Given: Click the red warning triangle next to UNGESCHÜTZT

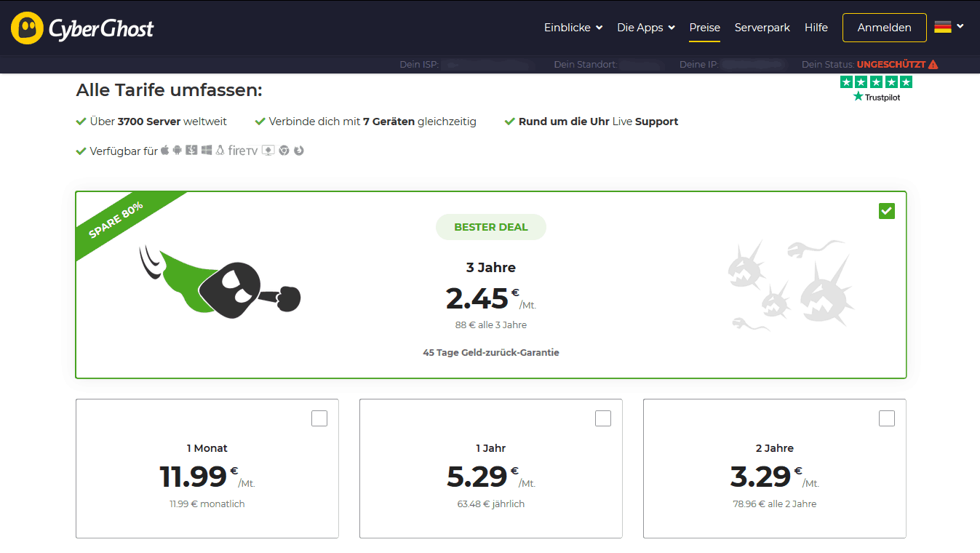Looking at the screenshot, I should pos(933,65).
